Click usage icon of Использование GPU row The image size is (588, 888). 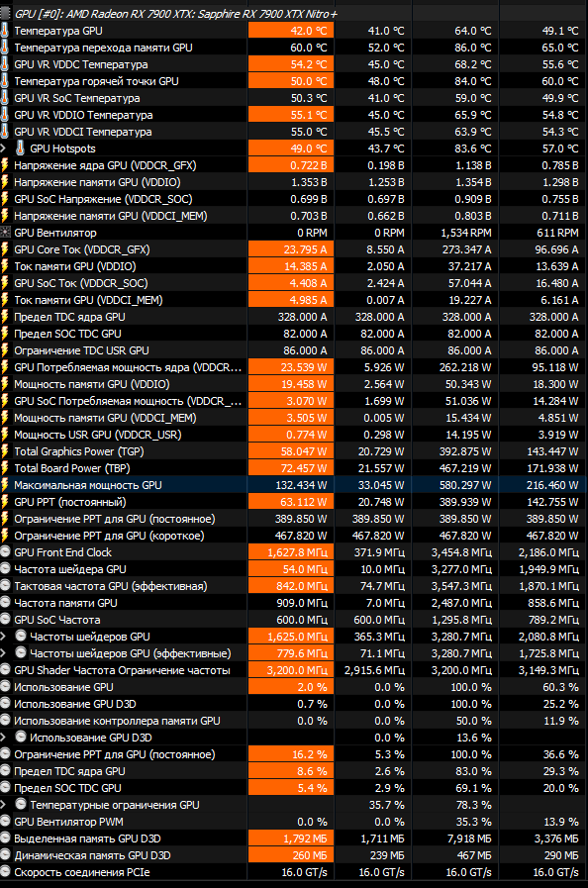point(5,687)
